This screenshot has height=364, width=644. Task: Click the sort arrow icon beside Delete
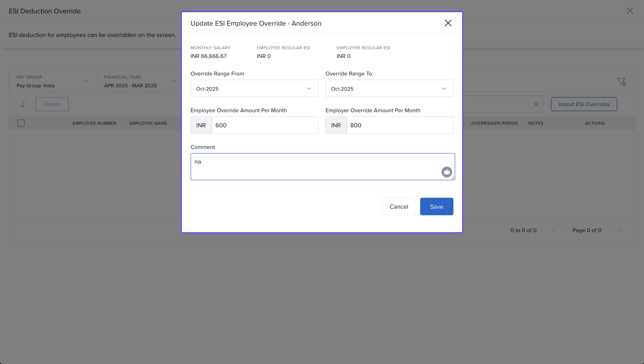(x=23, y=104)
